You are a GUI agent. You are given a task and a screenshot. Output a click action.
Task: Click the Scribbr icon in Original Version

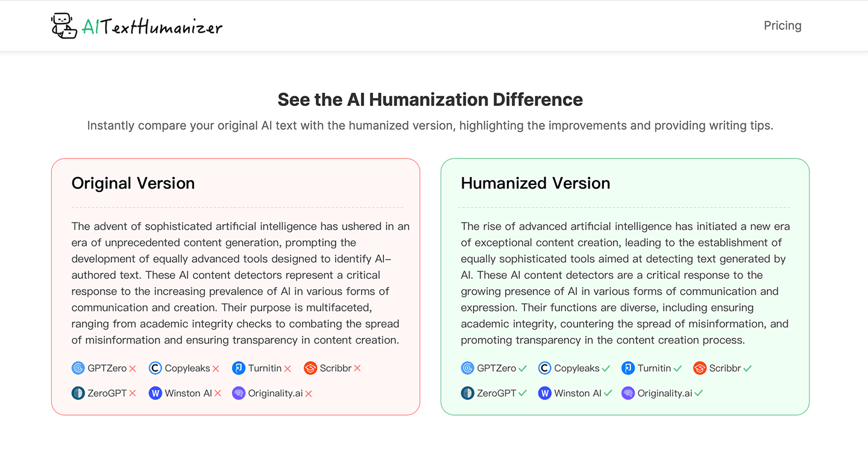click(311, 368)
